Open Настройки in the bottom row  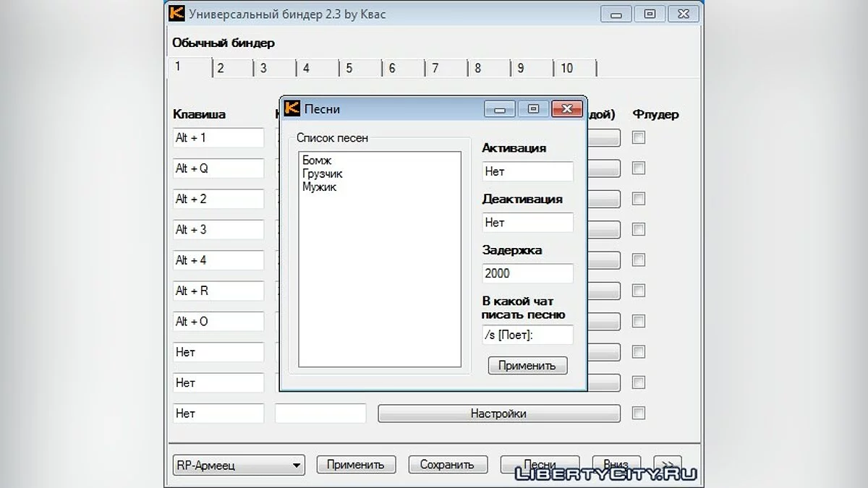(x=498, y=414)
